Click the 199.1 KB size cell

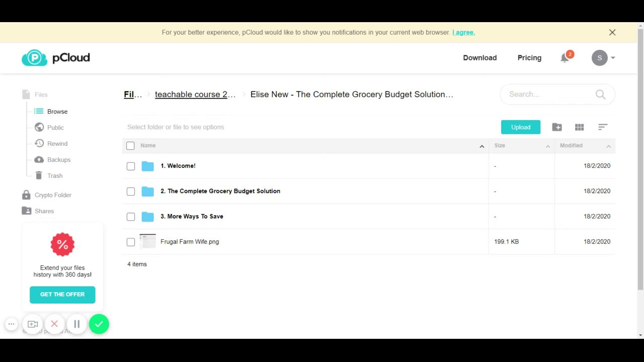[x=507, y=242]
